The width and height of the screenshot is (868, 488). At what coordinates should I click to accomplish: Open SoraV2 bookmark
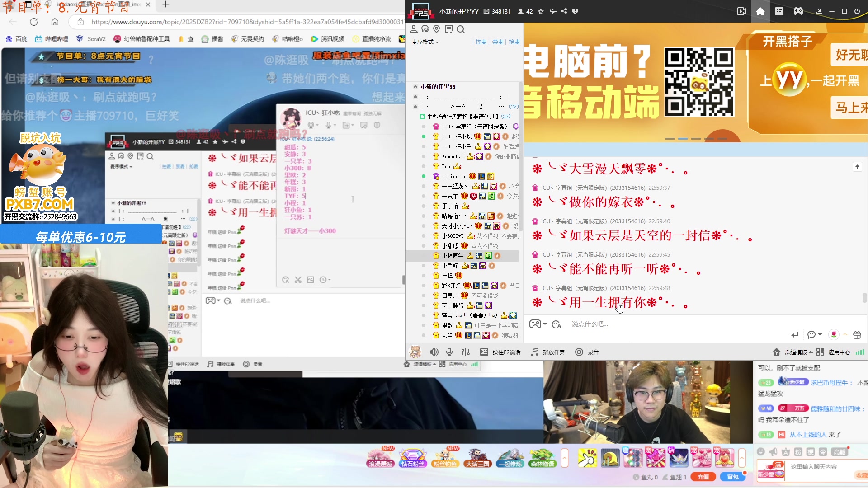coord(91,39)
